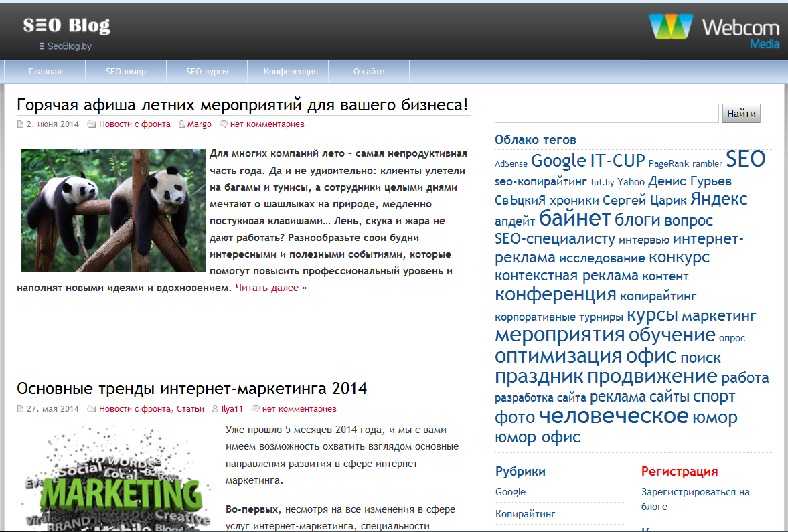Open author Margo's posts
788x532 pixels.
[199, 124]
